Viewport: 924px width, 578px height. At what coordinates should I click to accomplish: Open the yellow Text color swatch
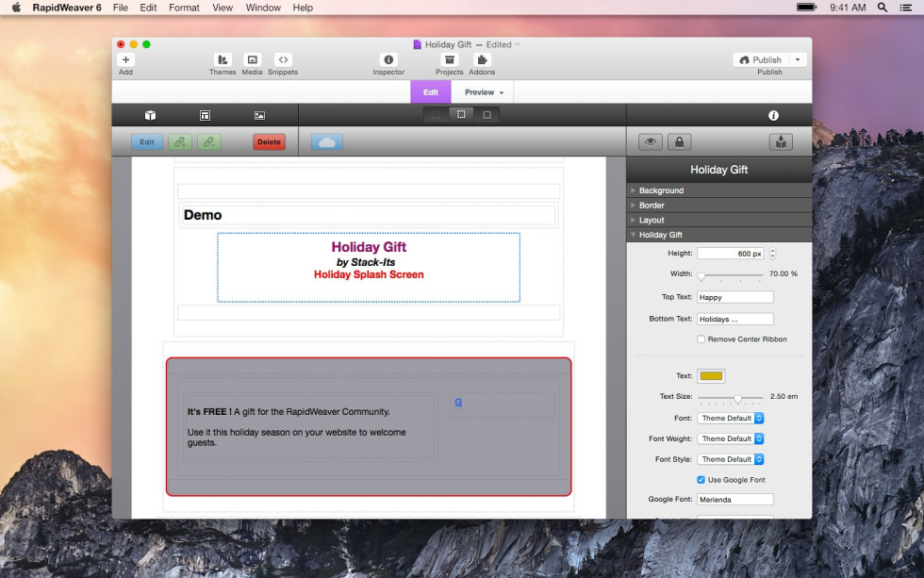tap(711, 376)
